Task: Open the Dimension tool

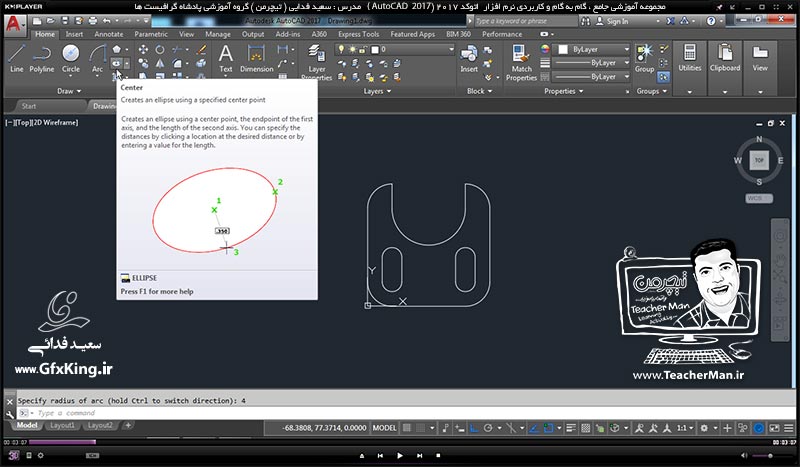Action: pyautogui.click(x=256, y=58)
